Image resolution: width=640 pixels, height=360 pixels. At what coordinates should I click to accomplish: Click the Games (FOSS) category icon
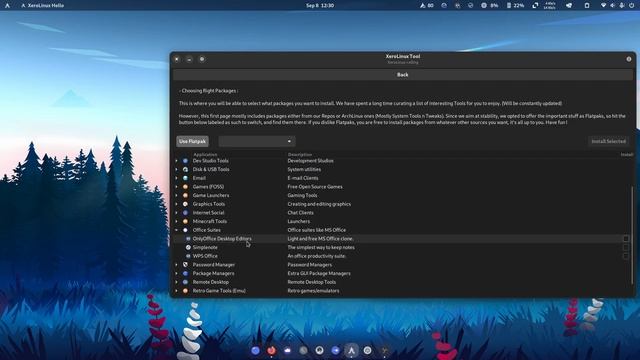(x=185, y=187)
